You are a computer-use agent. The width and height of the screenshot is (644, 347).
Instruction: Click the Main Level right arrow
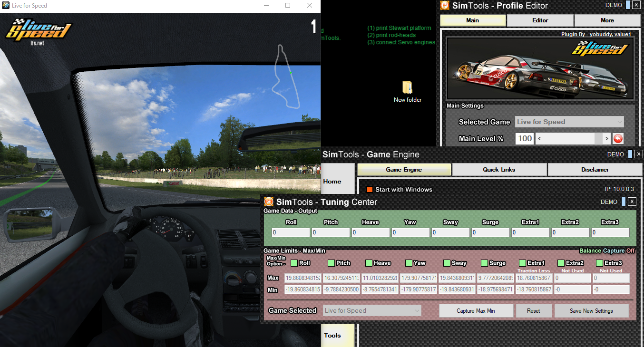point(606,139)
